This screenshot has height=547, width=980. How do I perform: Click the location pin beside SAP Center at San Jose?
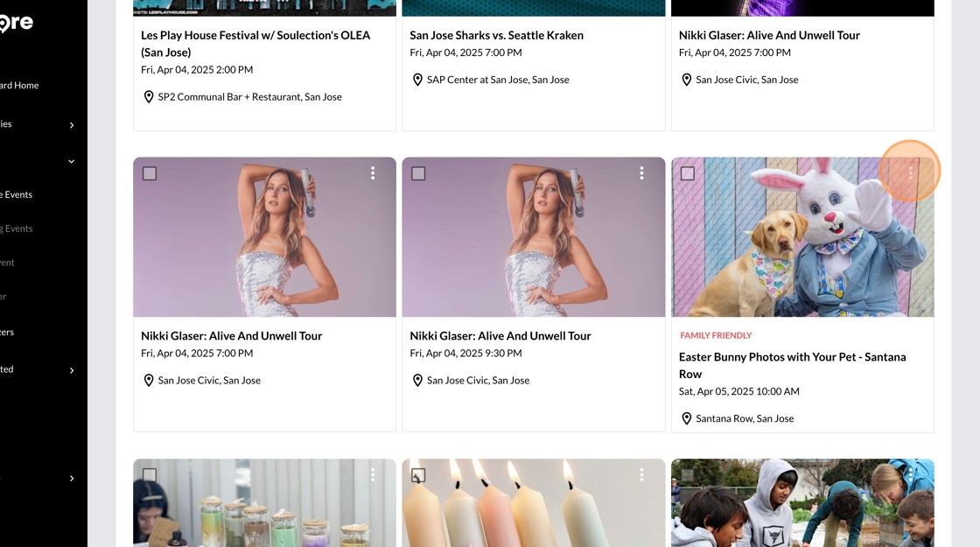click(417, 80)
